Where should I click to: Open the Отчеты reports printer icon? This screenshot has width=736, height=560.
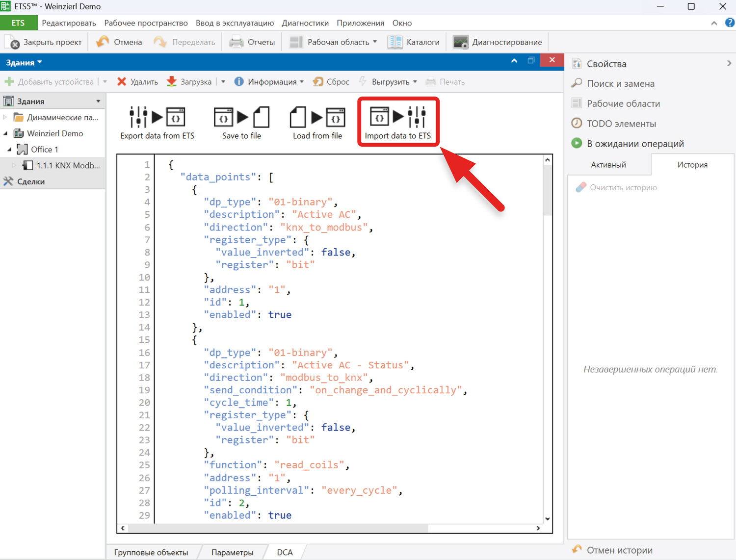point(237,42)
